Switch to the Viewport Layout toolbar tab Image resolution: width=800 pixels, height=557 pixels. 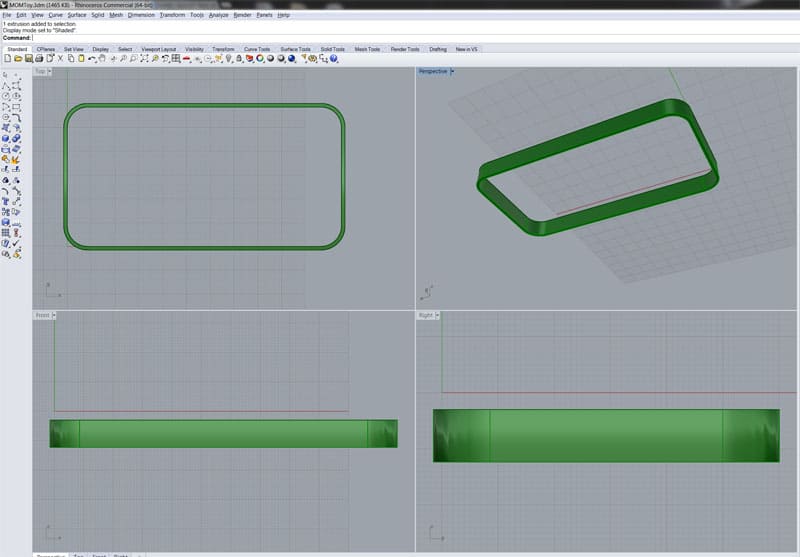point(159,49)
